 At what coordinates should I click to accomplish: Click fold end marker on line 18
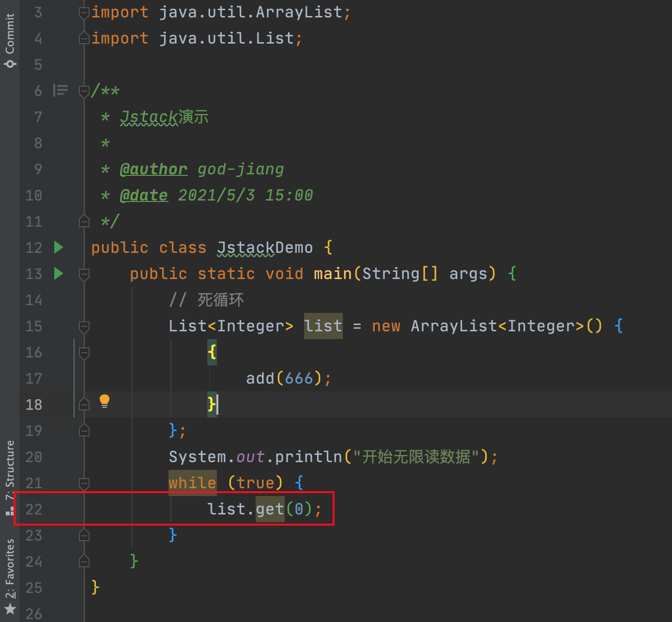pos(84,404)
